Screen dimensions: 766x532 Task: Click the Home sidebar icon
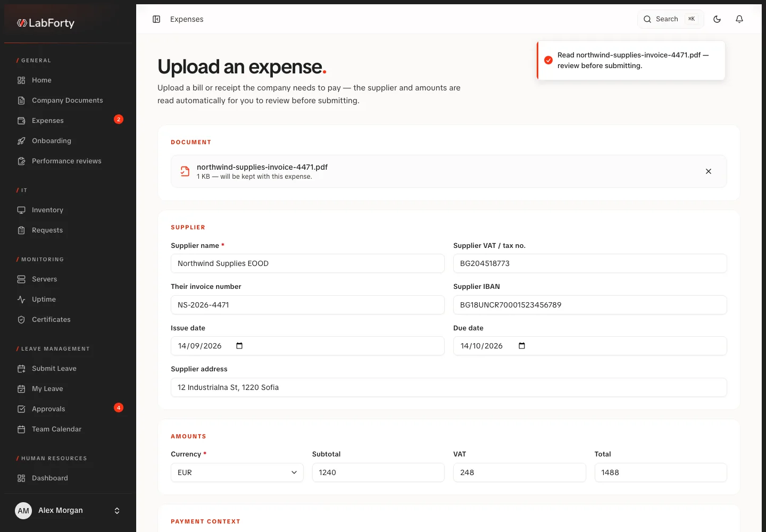click(x=21, y=80)
